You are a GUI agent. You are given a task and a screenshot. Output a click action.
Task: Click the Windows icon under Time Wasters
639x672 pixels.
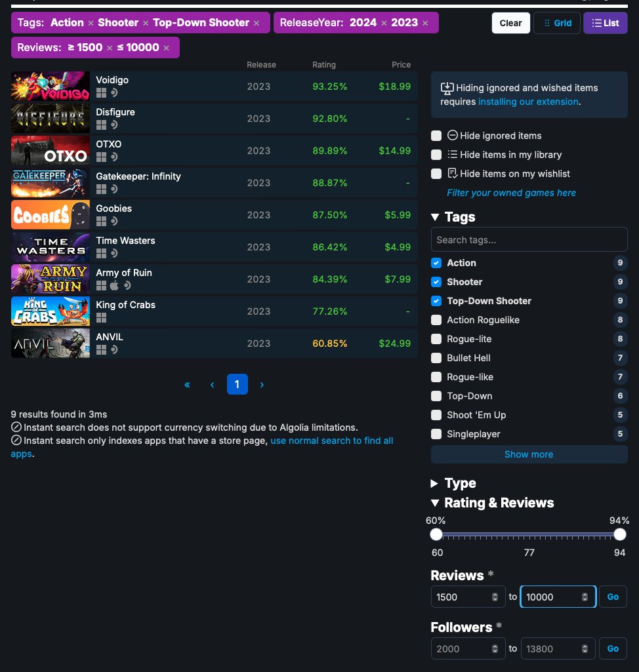(x=101, y=253)
